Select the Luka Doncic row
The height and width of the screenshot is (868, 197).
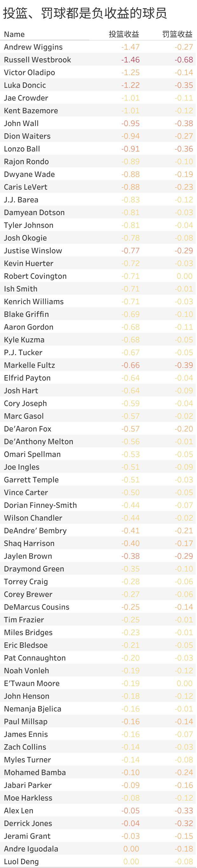coord(98,85)
